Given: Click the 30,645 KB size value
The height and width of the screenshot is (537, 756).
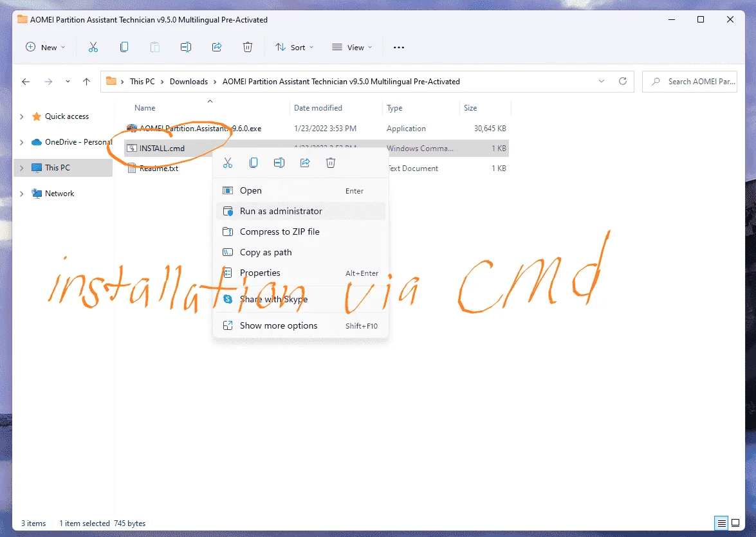Looking at the screenshot, I should pos(490,128).
